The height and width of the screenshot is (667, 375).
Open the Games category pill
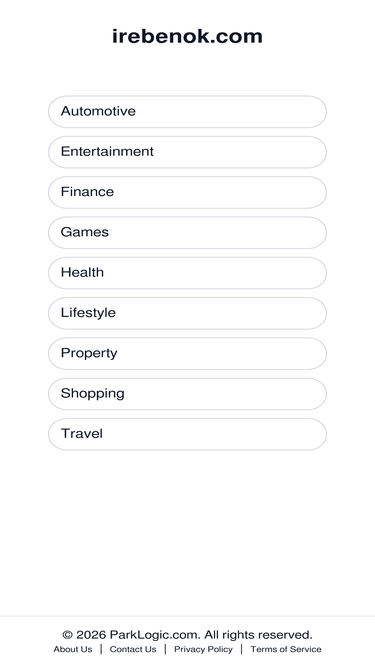(187, 233)
